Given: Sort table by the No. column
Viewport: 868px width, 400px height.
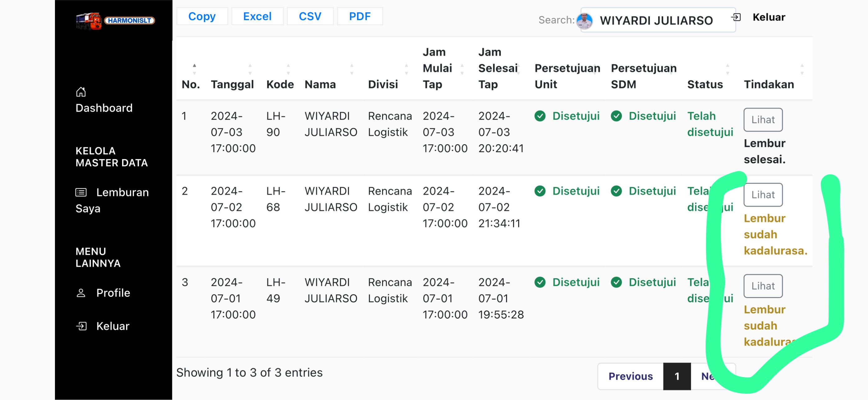Looking at the screenshot, I should (191, 84).
